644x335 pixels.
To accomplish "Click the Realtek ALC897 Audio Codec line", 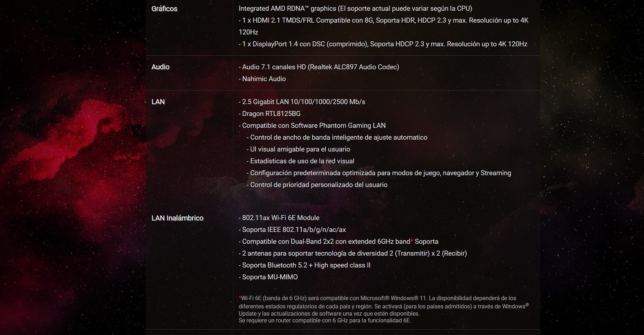I will [x=318, y=67].
